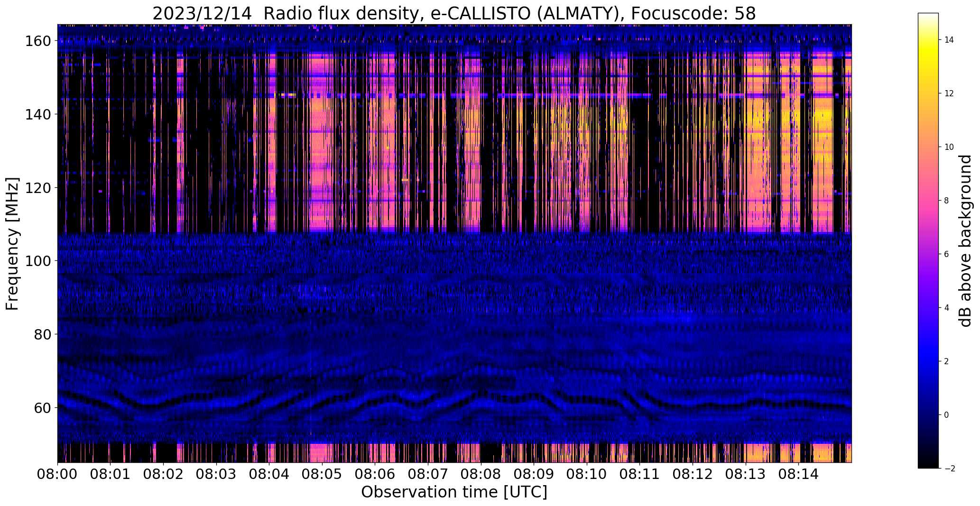
Task: Click the 08:03 time tick label
Action: click(217, 474)
